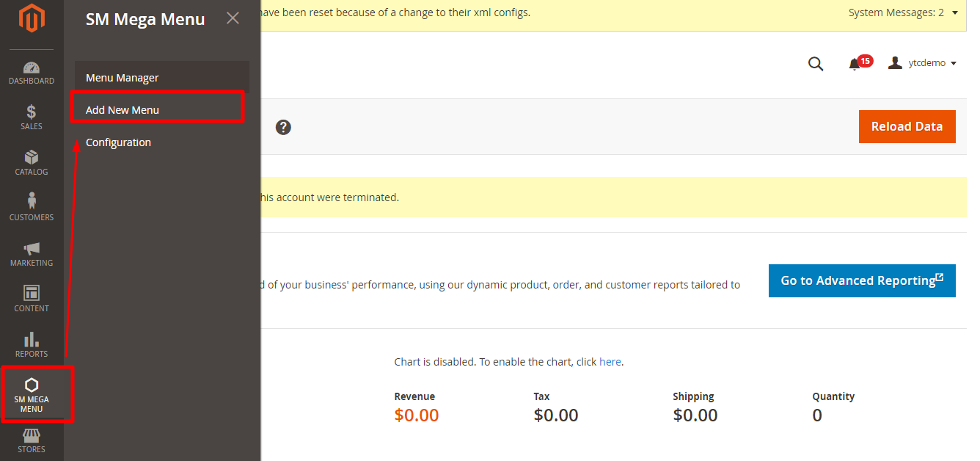Click the search magnifier icon

(x=816, y=64)
